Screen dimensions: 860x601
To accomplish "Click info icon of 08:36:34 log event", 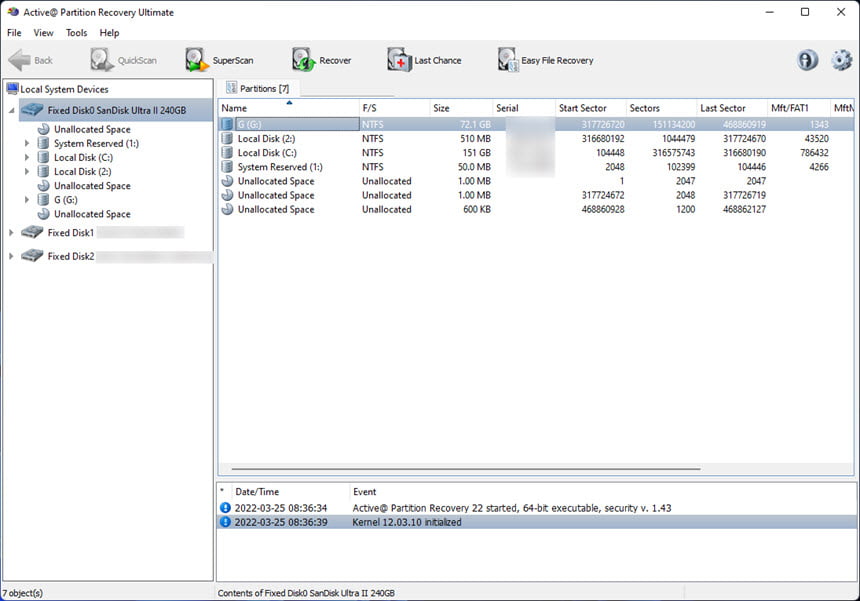I will click(225, 508).
